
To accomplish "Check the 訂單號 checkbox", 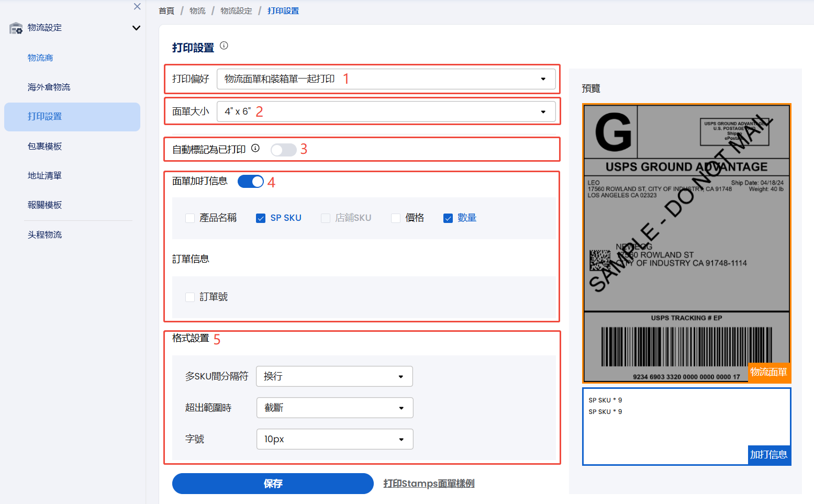I will pyautogui.click(x=190, y=297).
